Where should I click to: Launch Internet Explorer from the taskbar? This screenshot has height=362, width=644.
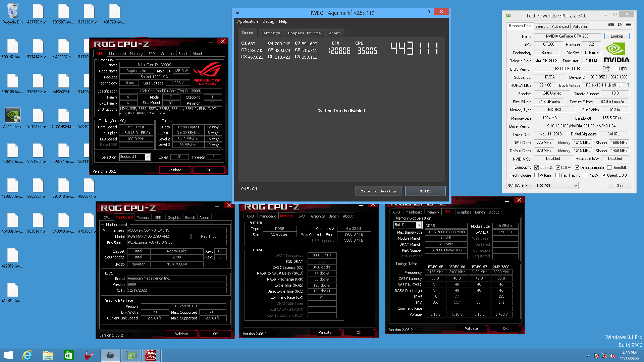tap(27, 355)
